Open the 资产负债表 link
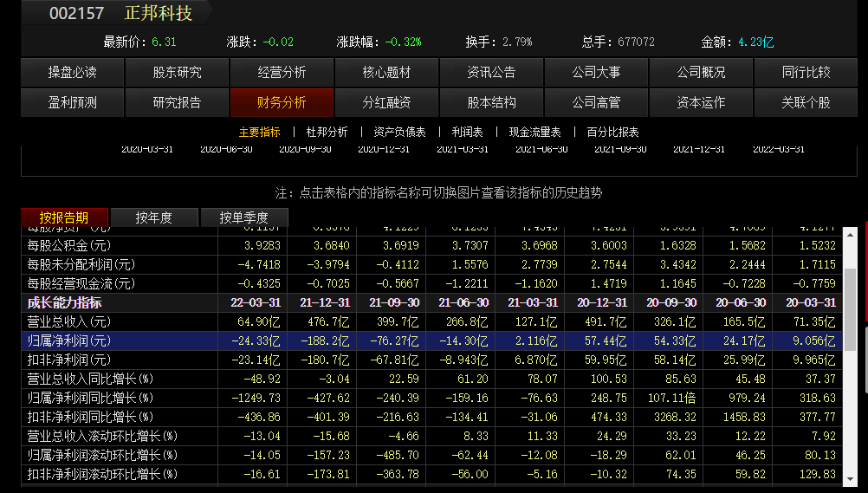The height and width of the screenshot is (493, 868). (x=399, y=132)
